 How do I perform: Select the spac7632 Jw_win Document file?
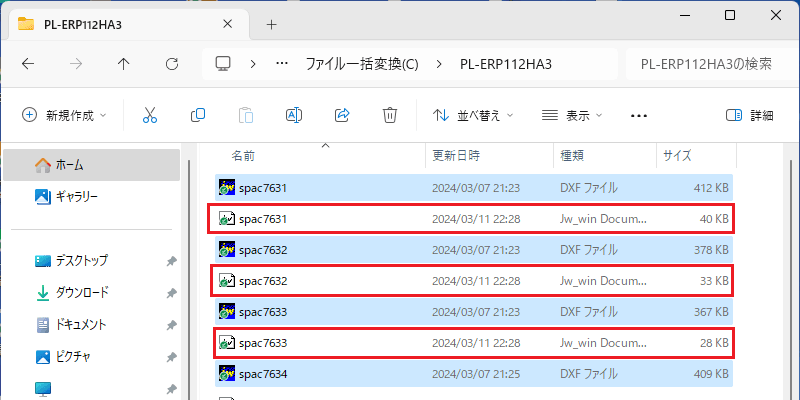tap(472, 281)
